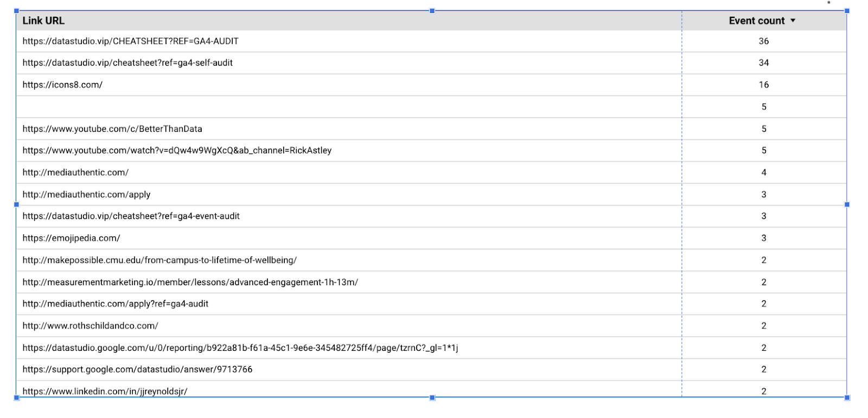Click event count 36 for CHEATSHEET?REF=GA4-AUDIT
The image size is (868, 418).
tap(764, 41)
